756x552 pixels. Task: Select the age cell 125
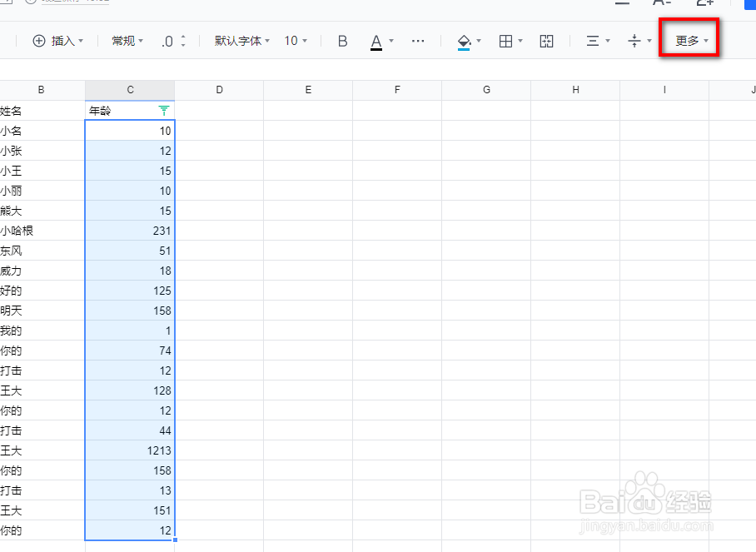point(130,291)
